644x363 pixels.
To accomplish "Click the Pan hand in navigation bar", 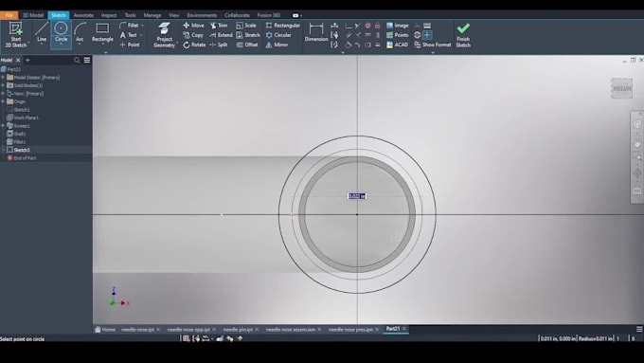I will pos(636,142).
